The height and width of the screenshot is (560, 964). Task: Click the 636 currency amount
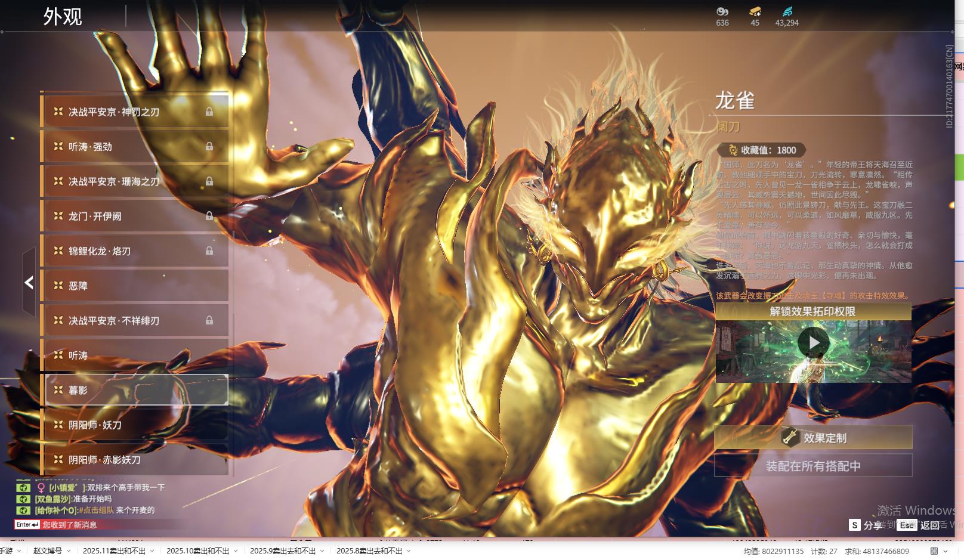[x=722, y=23]
